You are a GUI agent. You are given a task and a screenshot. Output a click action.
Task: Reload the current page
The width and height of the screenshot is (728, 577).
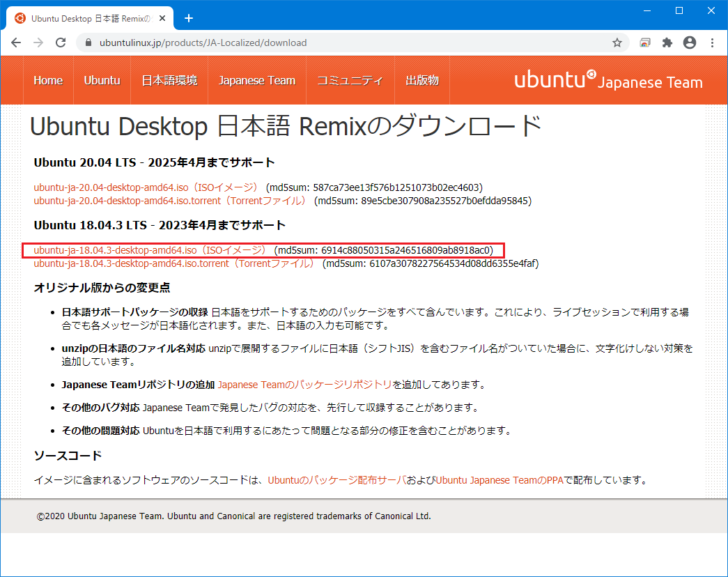pos(61,43)
